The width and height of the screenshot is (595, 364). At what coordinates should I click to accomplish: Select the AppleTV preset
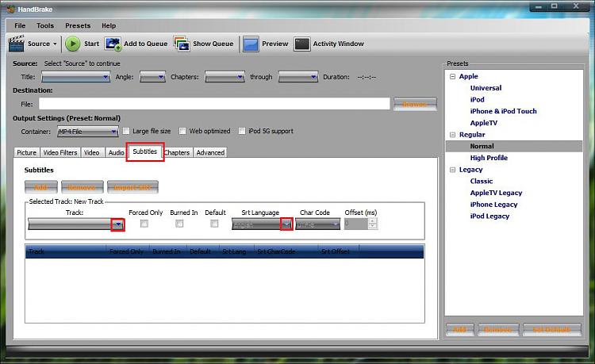(x=483, y=123)
